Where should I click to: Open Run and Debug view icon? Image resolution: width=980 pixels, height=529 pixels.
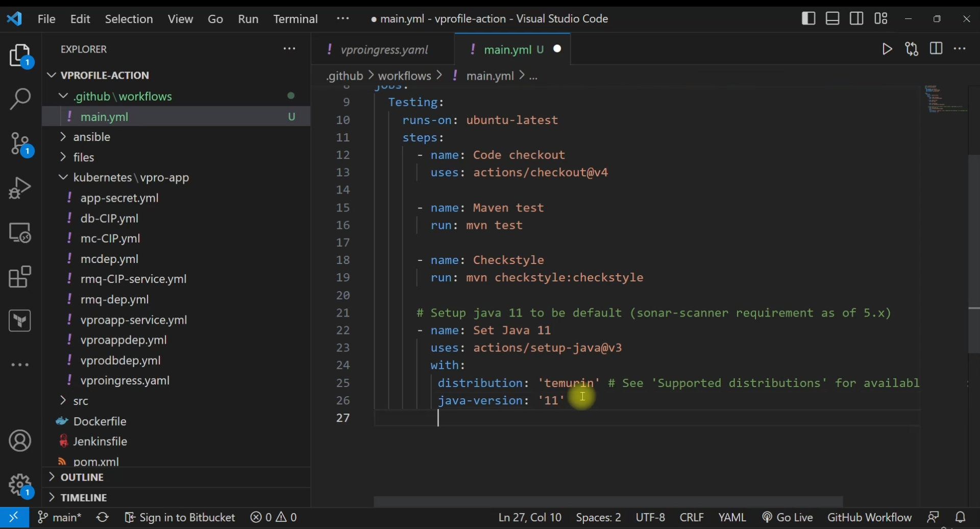coord(20,188)
